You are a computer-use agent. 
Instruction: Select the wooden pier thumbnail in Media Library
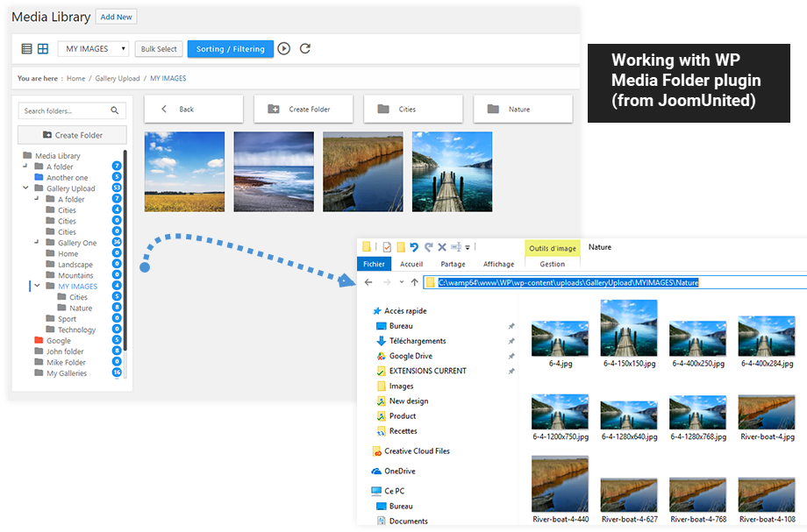coord(452,172)
